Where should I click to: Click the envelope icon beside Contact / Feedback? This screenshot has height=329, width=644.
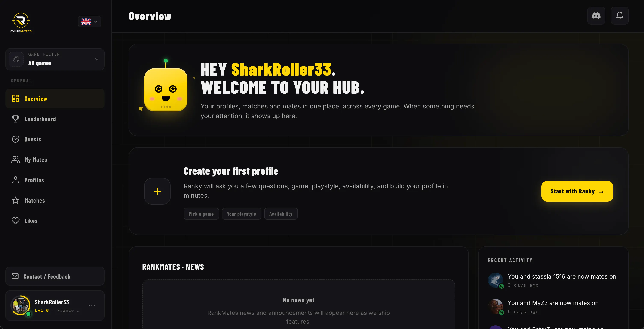point(15,276)
